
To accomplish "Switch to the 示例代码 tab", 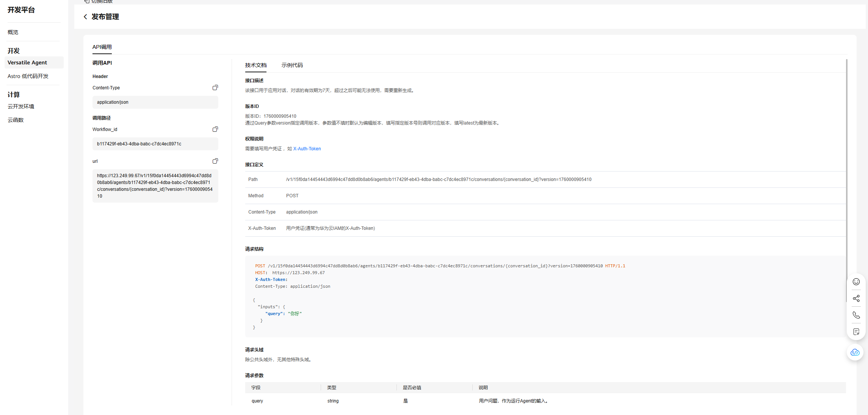I will 292,65.
